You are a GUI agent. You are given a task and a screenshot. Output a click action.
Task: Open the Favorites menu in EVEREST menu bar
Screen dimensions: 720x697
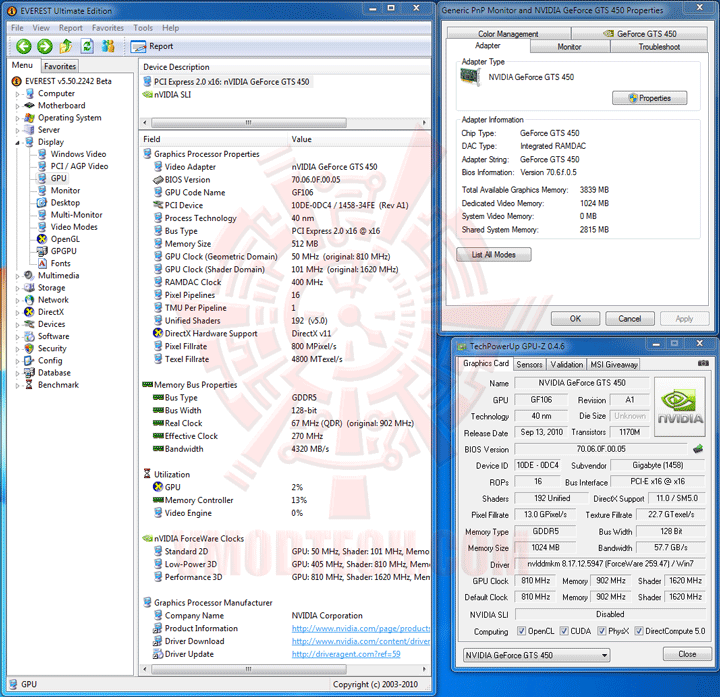[x=108, y=28]
